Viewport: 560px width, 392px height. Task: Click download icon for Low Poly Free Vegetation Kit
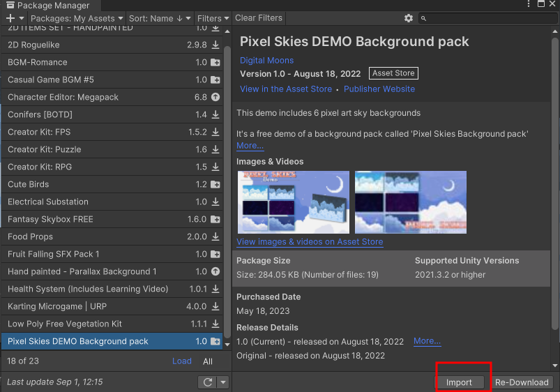click(215, 324)
